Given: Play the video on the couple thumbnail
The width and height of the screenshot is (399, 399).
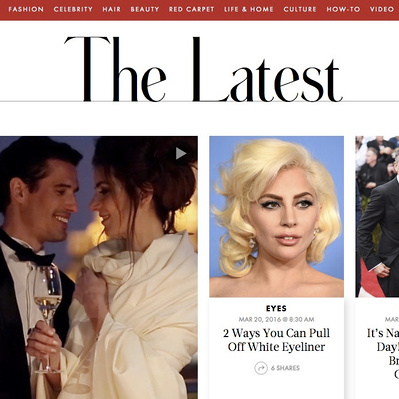Looking at the screenshot, I should pos(181,153).
